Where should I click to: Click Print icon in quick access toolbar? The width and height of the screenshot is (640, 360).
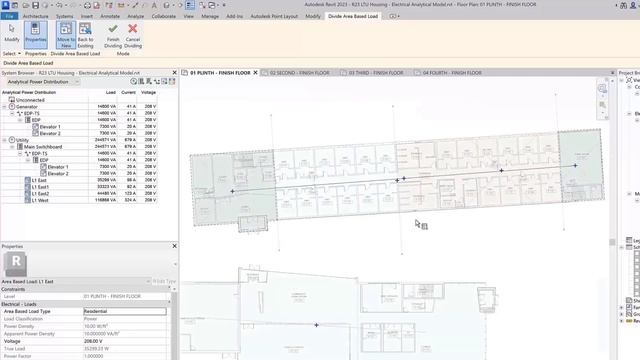point(87,5)
